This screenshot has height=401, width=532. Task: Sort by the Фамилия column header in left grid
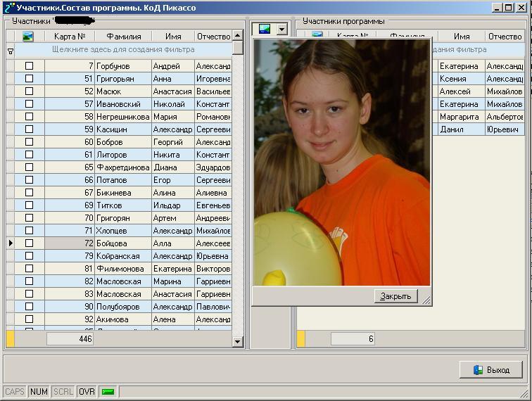[x=123, y=36]
